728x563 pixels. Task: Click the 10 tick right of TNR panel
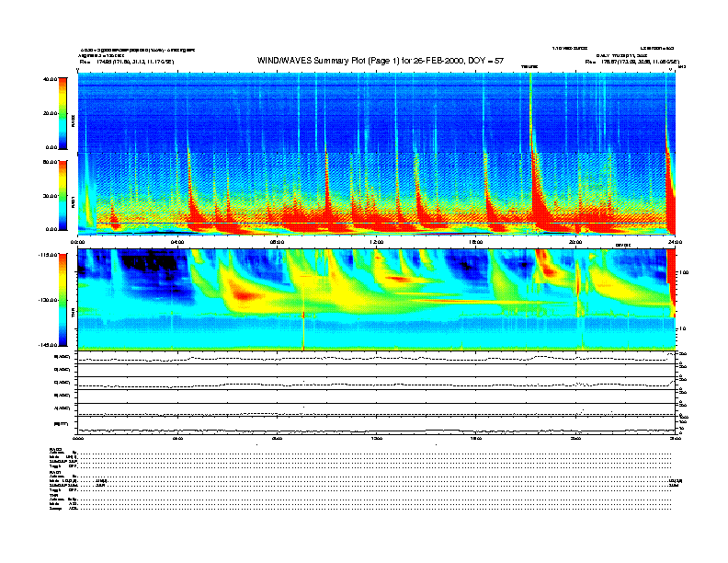(x=683, y=328)
